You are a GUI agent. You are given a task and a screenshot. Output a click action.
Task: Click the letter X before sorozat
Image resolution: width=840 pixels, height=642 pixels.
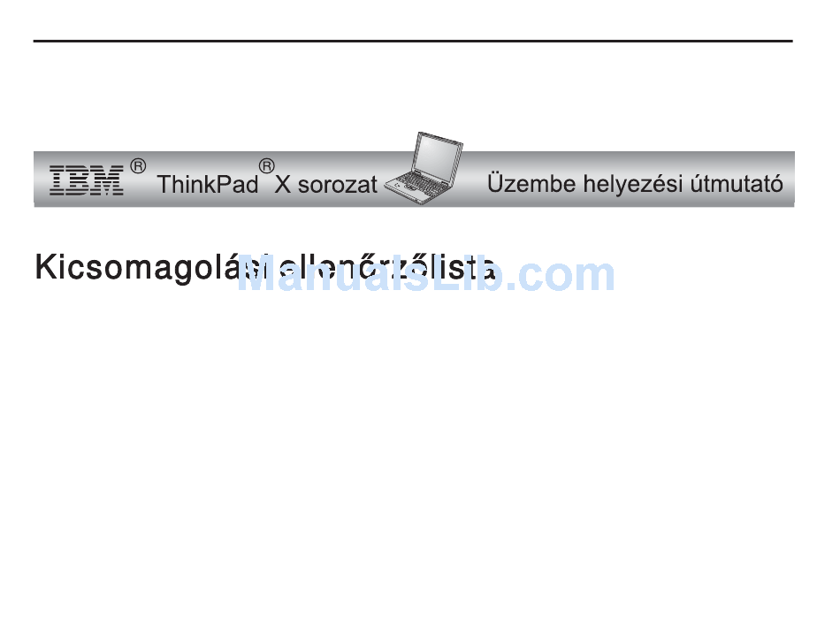[282, 185]
